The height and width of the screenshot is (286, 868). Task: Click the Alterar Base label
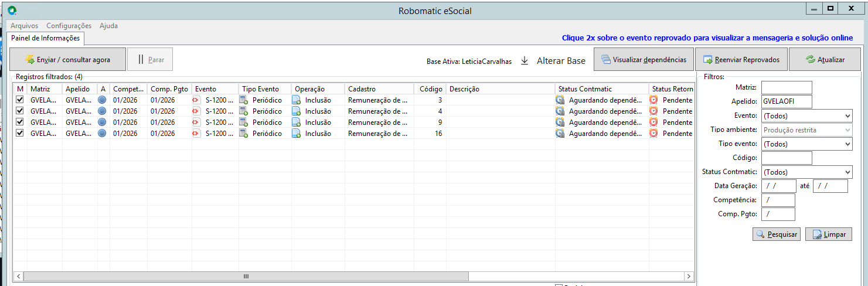click(561, 60)
